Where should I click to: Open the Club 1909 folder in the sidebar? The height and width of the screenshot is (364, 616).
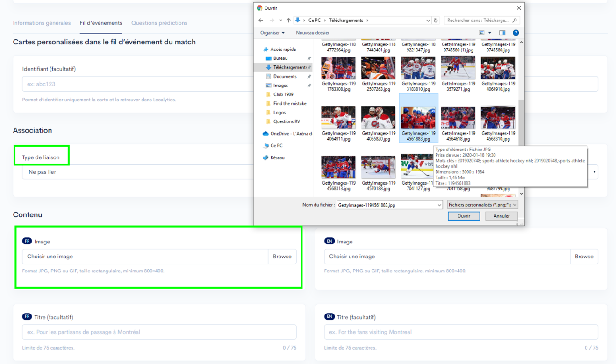pos(283,94)
